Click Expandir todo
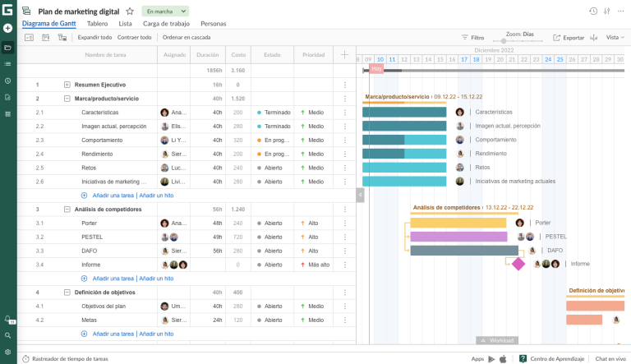Image resolution: width=631 pixels, height=364 pixels. (94, 38)
